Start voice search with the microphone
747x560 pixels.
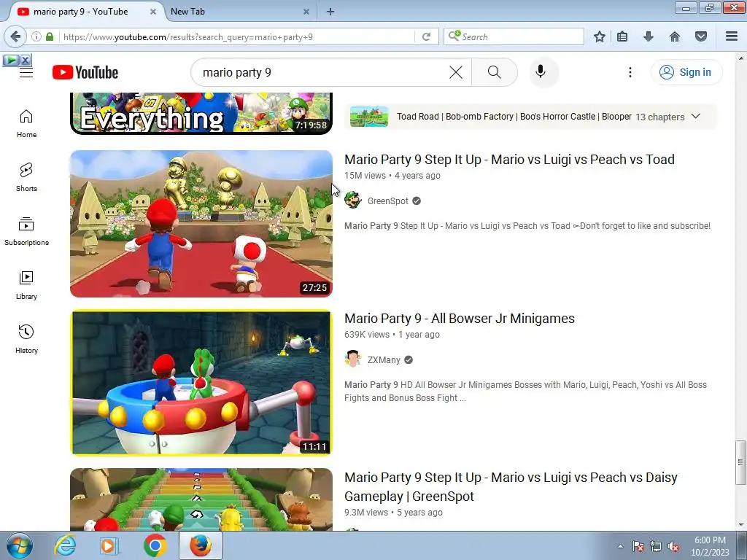[541, 72]
